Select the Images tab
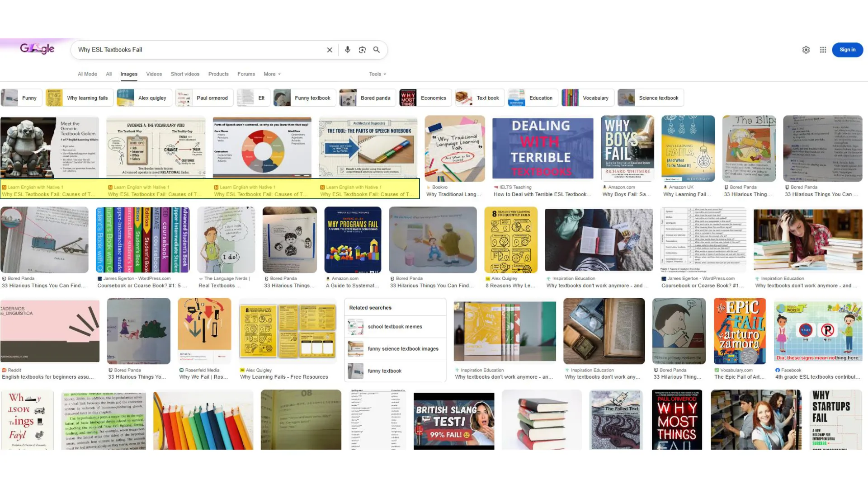Image resolution: width=868 pixels, height=488 pixels. click(x=129, y=74)
